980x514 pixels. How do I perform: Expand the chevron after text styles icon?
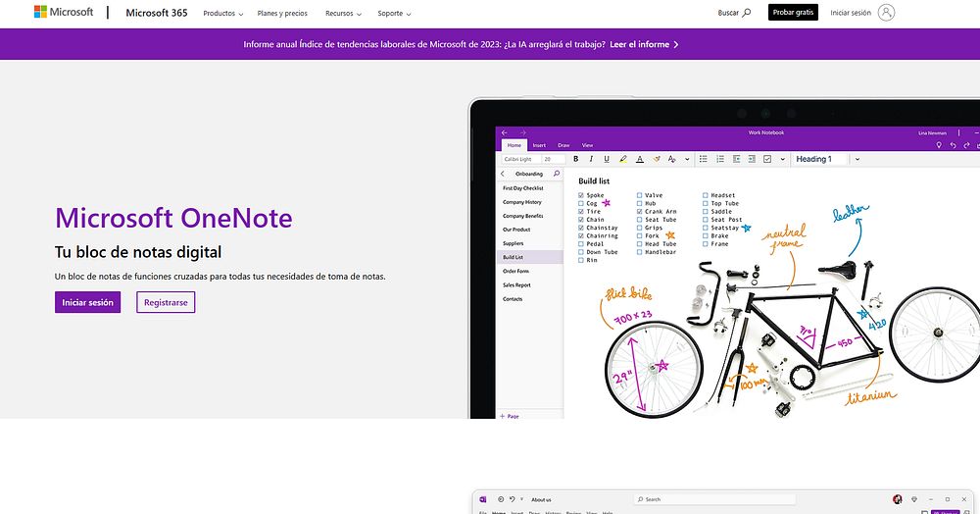point(687,159)
